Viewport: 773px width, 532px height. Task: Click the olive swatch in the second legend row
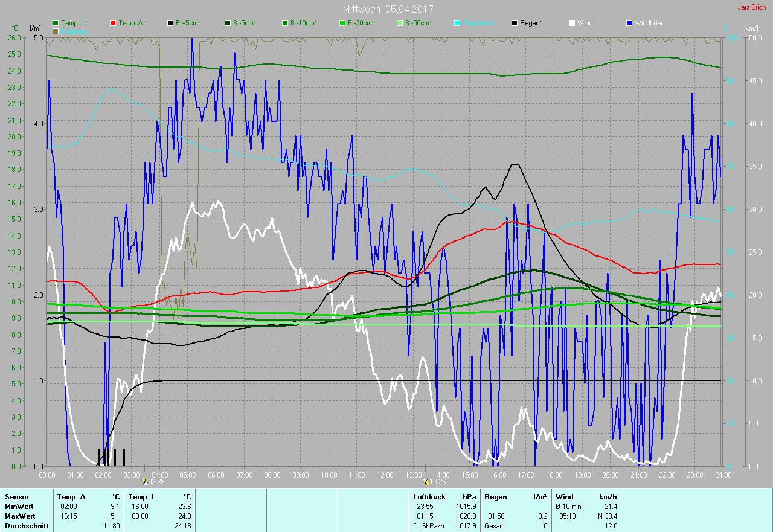click(x=56, y=31)
